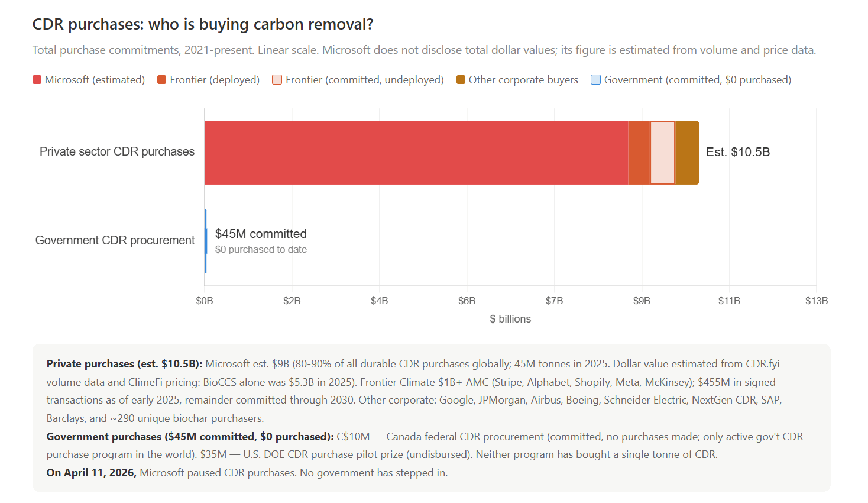868x503 pixels.
Task: Click the Frontier (committed, undeployed) legend swatch
Action: (277, 80)
